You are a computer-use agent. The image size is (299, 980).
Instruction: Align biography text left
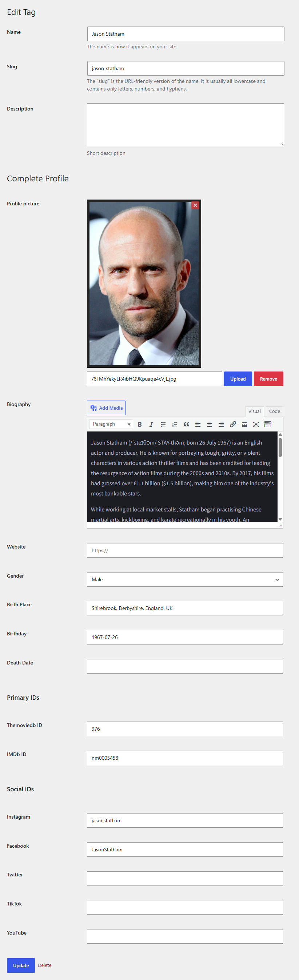click(198, 424)
